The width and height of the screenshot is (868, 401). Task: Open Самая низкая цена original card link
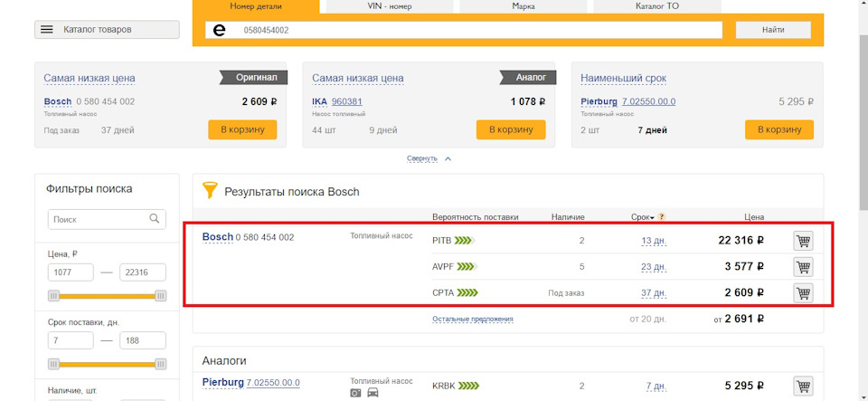(90, 78)
